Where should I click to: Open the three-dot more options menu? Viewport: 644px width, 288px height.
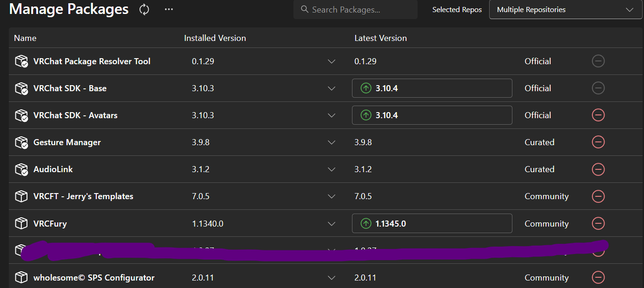pos(169,9)
